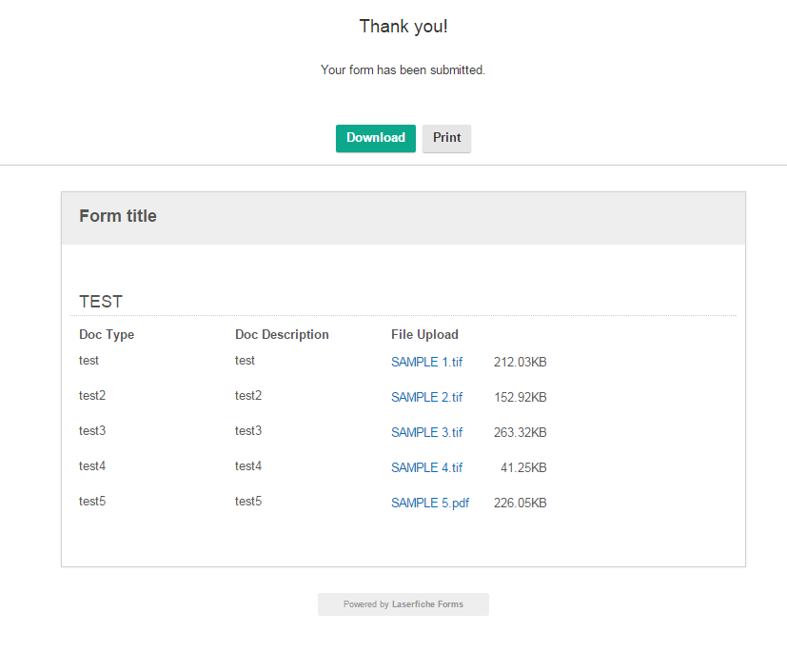
Task: Click the Doc Type column header
Action: [x=107, y=335]
